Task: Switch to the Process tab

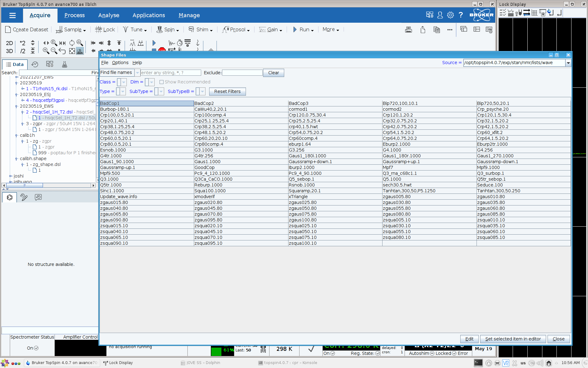Action: click(x=74, y=15)
